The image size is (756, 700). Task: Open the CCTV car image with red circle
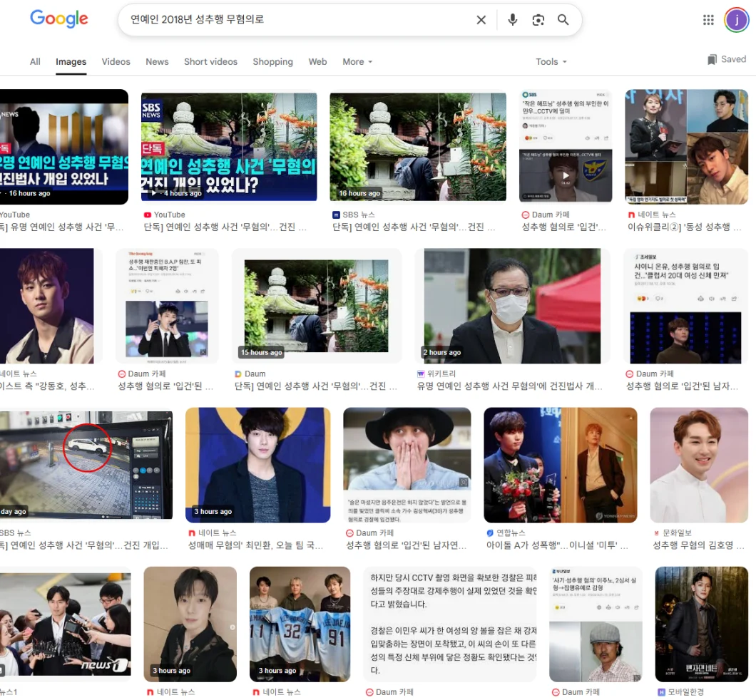[x=85, y=465]
